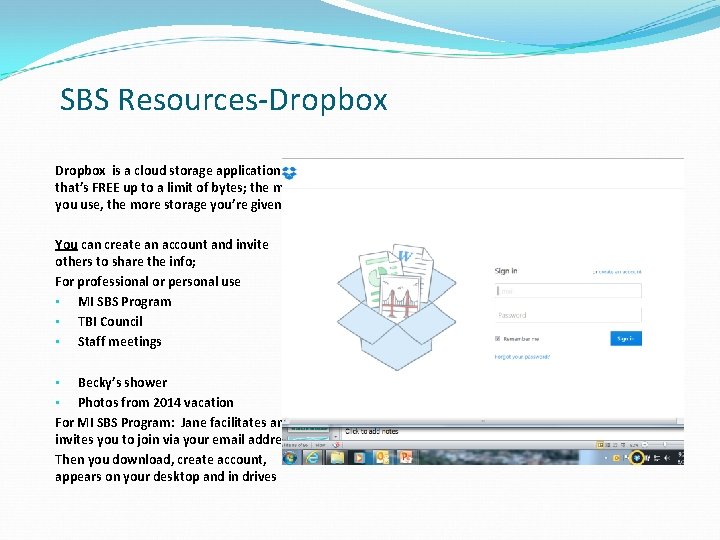Open Windows Media Player taskbar icon
This screenshot has height=540, width=720.
coord(360,458)
